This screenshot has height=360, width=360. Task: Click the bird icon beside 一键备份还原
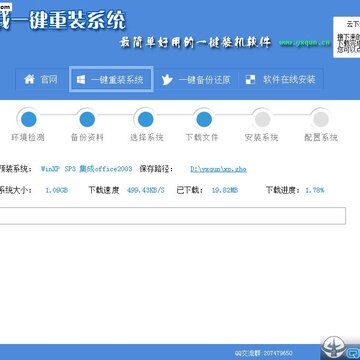click(167, 80)
